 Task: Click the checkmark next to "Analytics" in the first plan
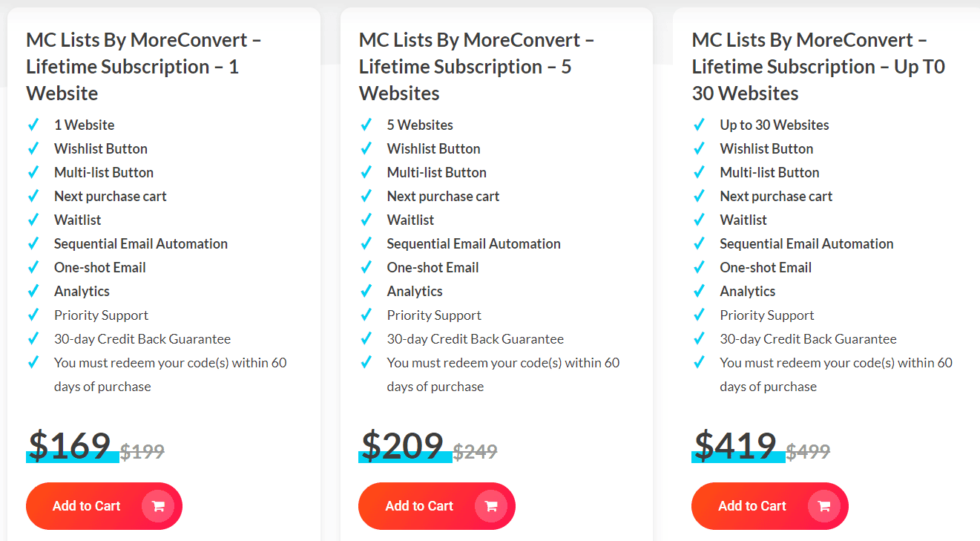click(x=33, y=290)
